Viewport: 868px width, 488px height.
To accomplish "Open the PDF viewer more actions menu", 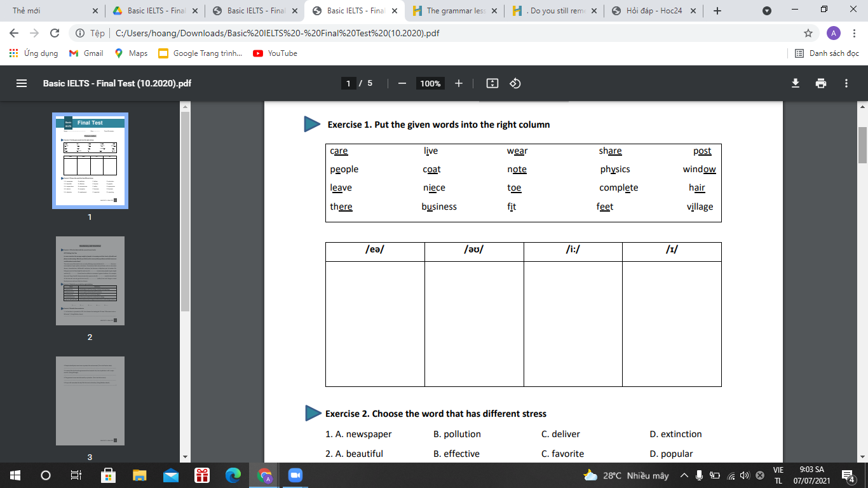I will pyautogui.click(x=846, y=83).
